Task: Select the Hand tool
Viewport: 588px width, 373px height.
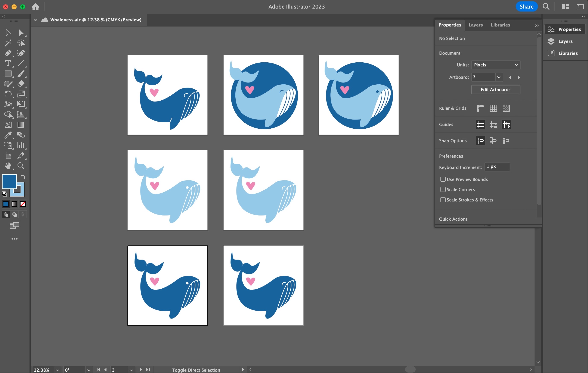Action: 8,166
